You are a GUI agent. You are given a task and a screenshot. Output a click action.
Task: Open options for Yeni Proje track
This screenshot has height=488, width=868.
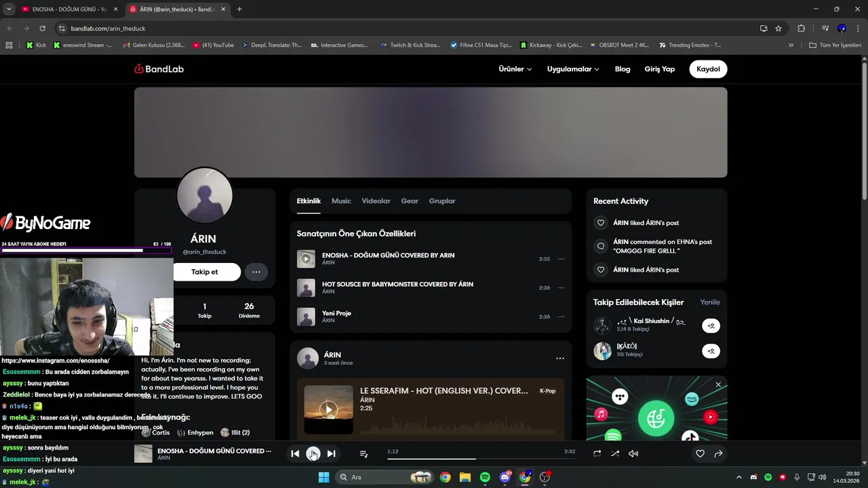(561, 317)
